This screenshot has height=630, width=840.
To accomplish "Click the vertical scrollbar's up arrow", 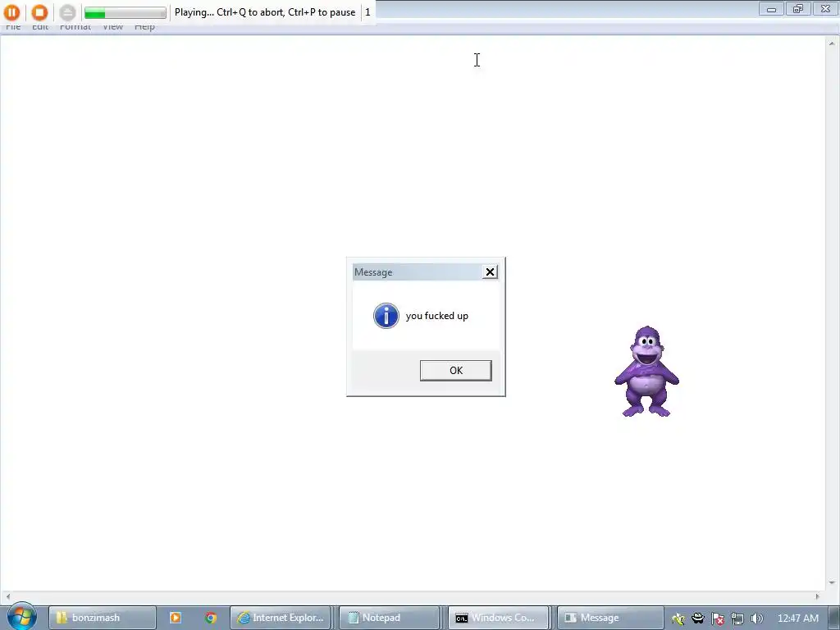I will point(832,43).
